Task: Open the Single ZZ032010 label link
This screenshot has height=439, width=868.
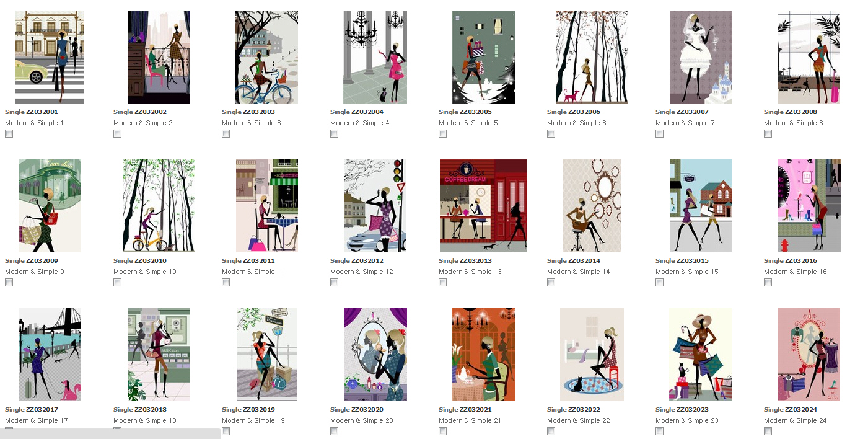Action: point(140,261)
